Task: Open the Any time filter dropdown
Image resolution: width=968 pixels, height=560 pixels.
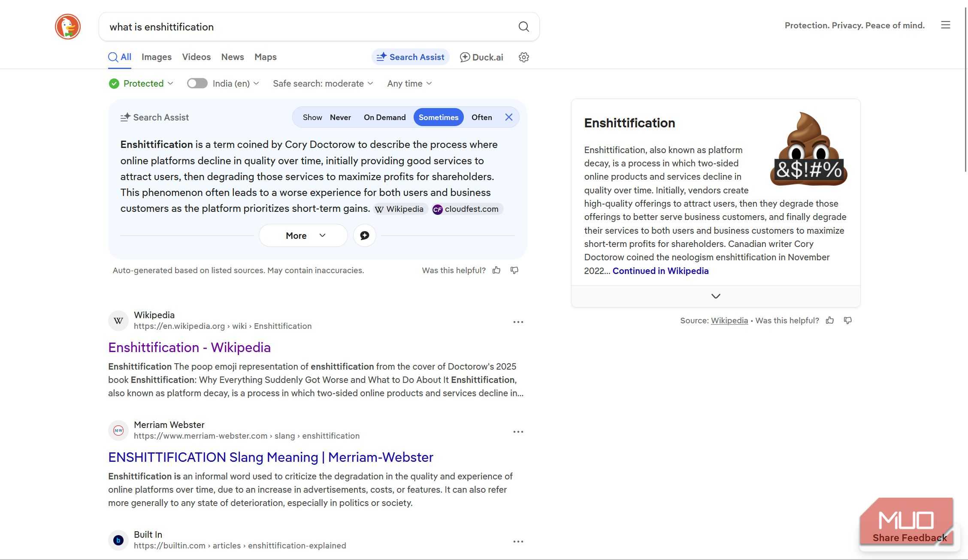Action: click(409, 84)
